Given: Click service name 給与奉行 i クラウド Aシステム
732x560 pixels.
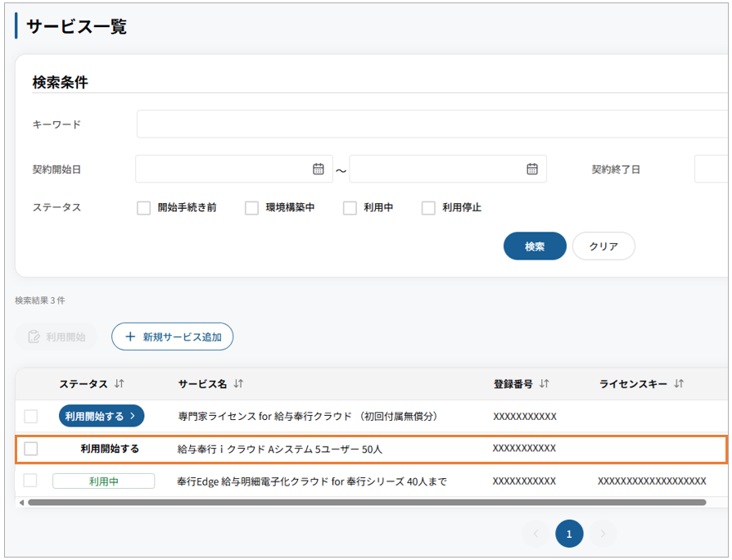Looking at the screenshot, I should tap(280, 449).
